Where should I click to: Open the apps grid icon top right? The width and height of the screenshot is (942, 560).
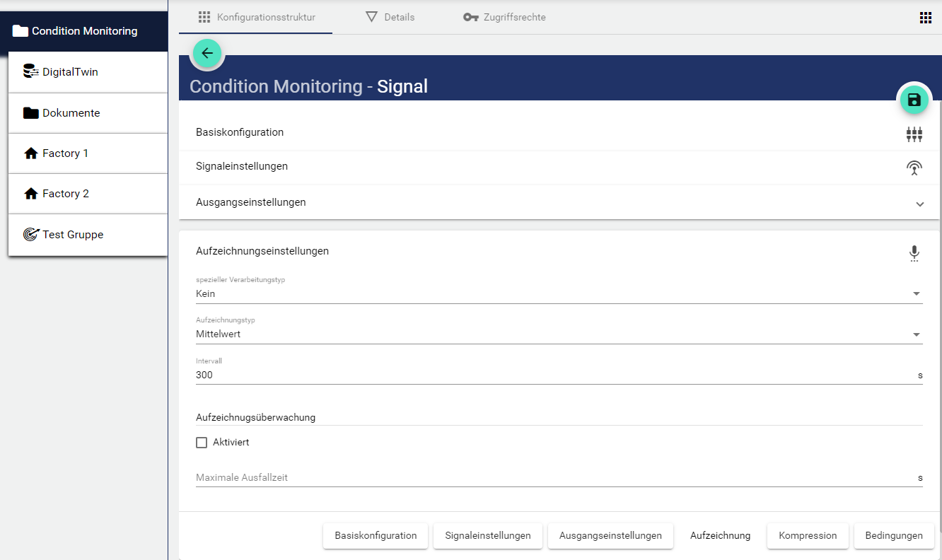[x=925, y=18]
